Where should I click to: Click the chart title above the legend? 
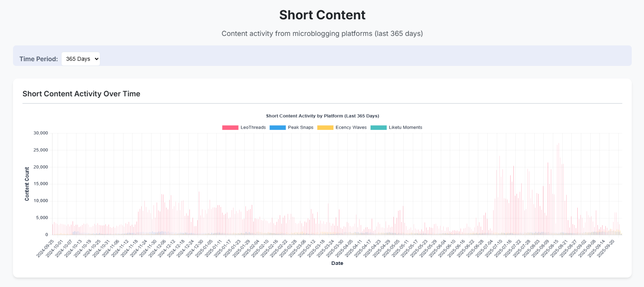pos(322,116)
